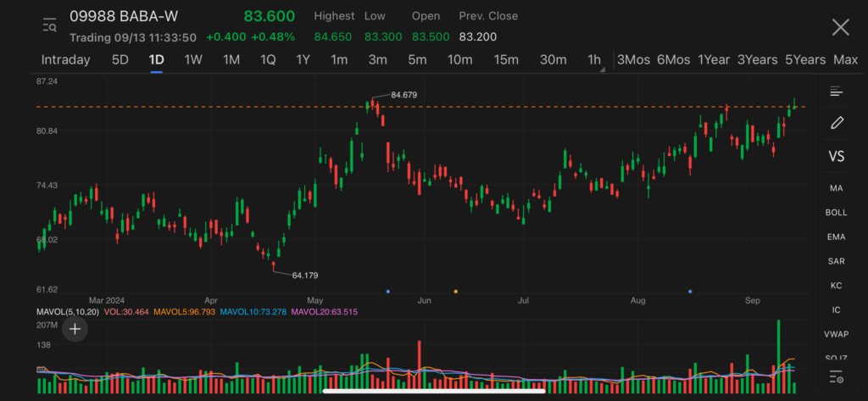Tap the 84.679 high price label

(403, 94)
